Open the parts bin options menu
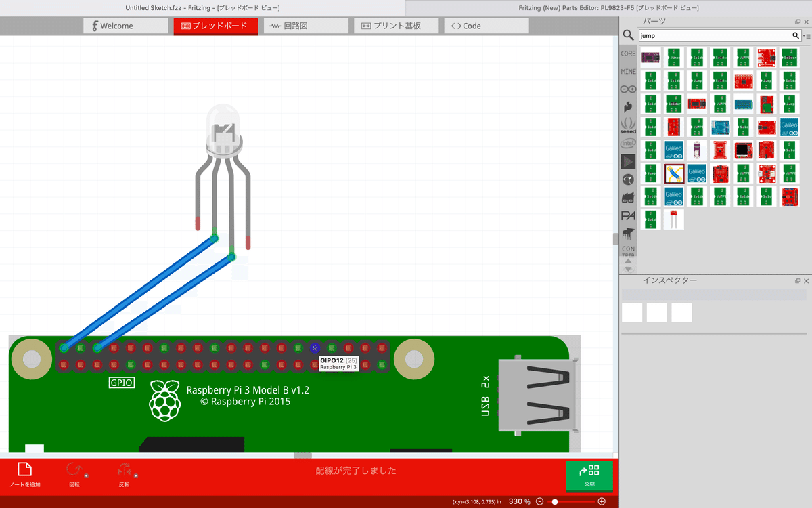 coord(807,35)
